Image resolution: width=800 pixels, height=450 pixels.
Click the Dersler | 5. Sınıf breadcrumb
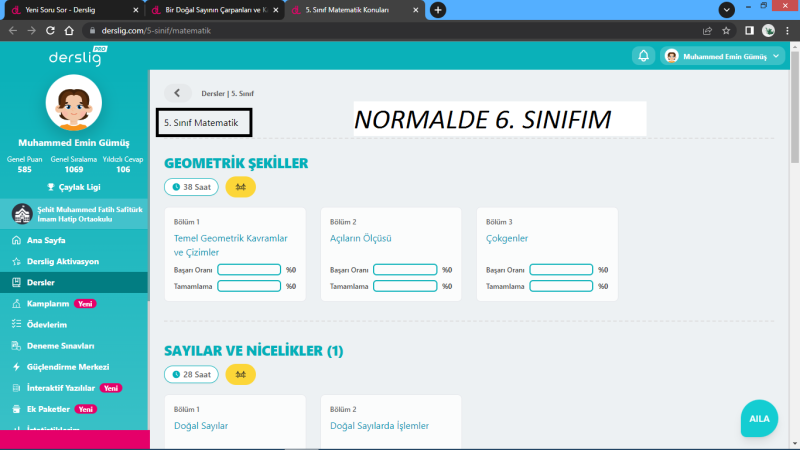pyautogui.click(x=227, y=93)
